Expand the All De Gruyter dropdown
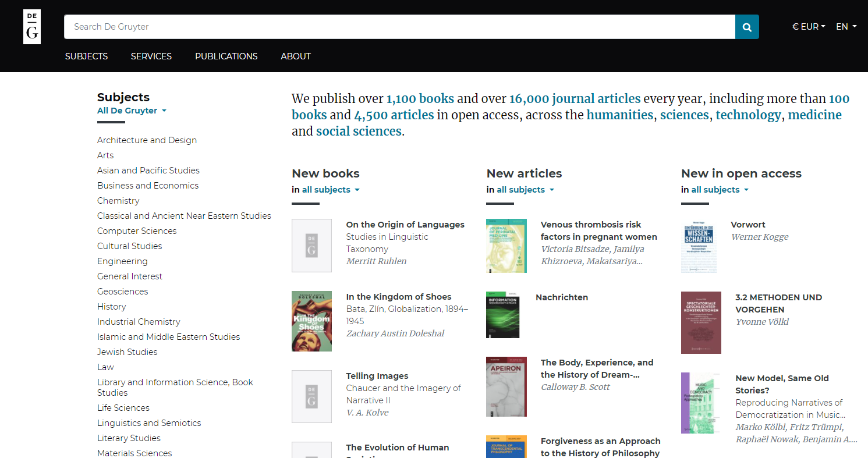The image size is (868, 458). point(132,111)
